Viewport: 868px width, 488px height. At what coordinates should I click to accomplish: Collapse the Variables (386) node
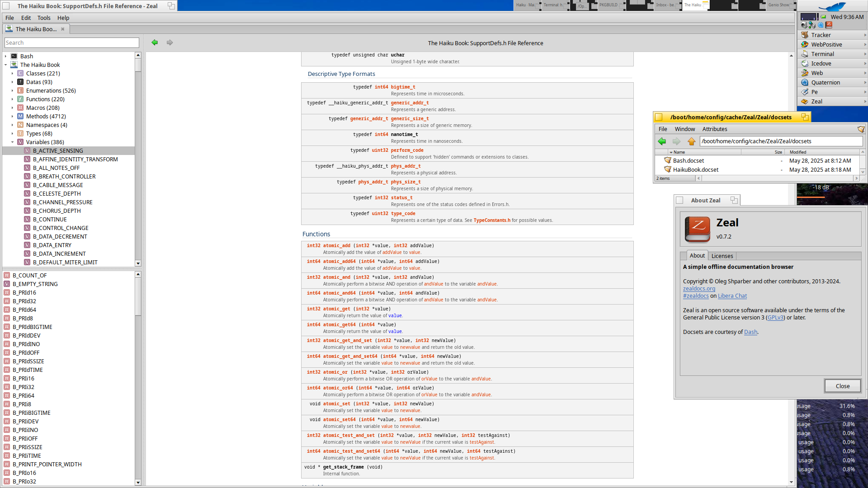point(12,142)
